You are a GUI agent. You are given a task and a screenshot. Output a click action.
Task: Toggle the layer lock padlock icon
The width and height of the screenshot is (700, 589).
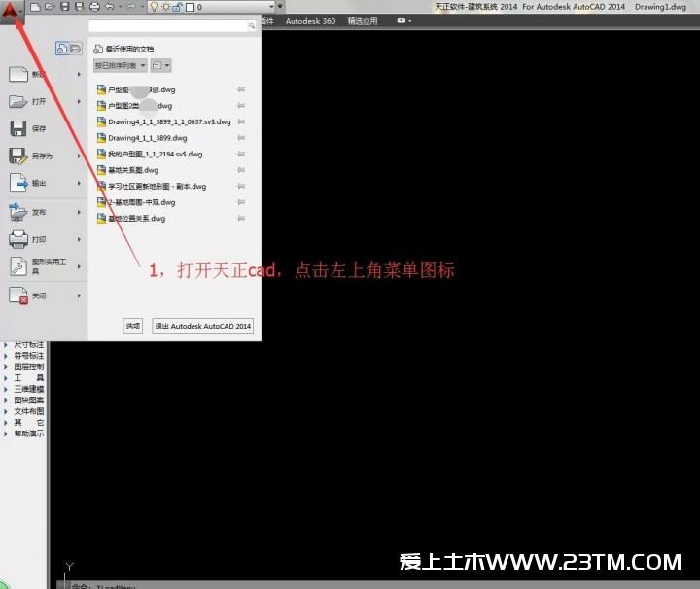(177, 7)
